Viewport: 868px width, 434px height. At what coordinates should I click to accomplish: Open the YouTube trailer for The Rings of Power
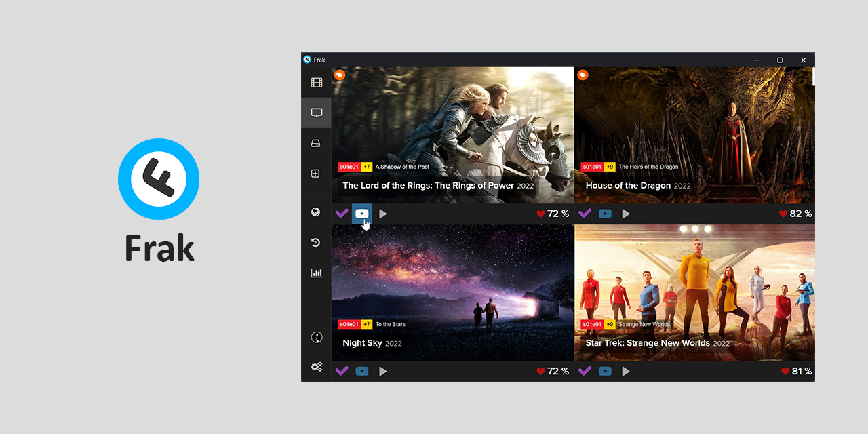tap(362, 214)
